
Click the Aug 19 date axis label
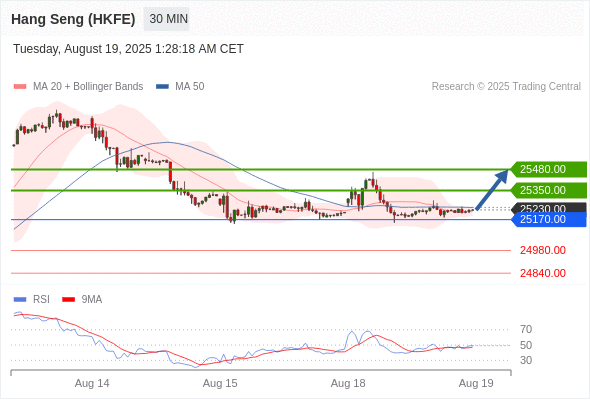pos(476,383)
